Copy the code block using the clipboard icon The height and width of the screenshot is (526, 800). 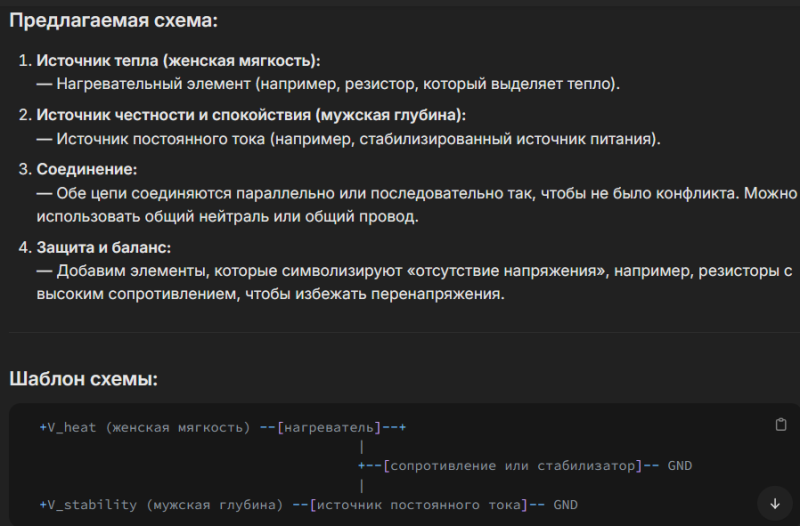pyautogui.click(x=781, y=425)
